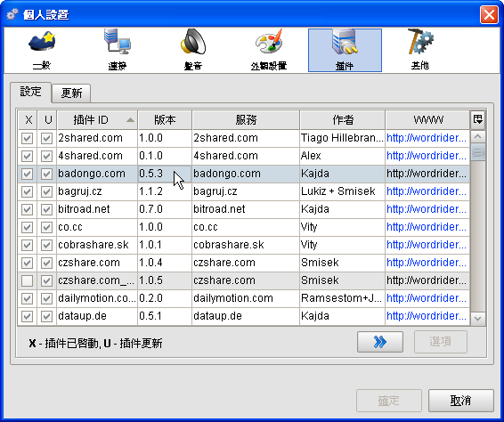Click author cell Lukiz + Smisek
Viewport: 504px width, 422px height.
[x=343, y=191]
